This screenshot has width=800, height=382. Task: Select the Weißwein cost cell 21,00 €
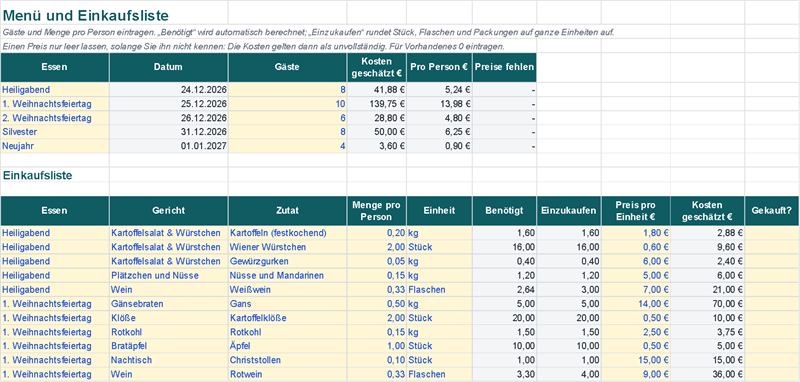pyautogui.click(x=708, y=290)
